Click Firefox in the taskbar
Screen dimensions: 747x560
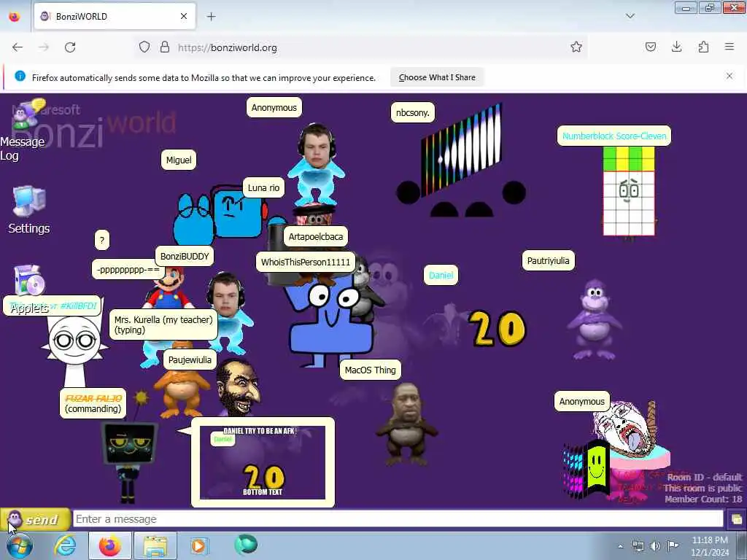(x=110, y=545)
